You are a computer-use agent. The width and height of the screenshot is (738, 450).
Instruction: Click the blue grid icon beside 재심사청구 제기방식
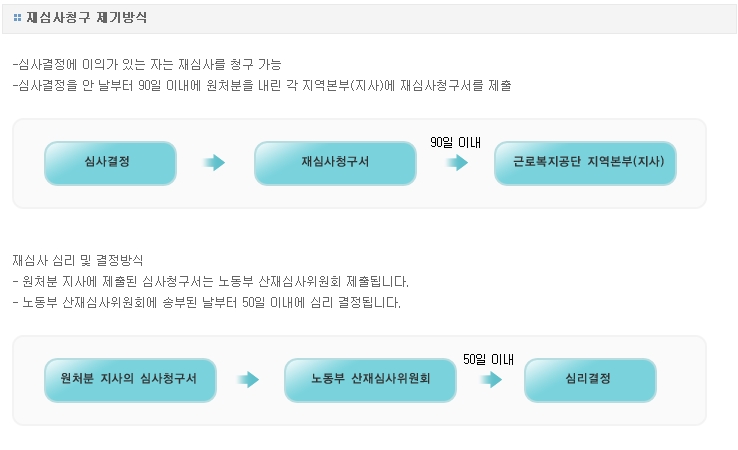(x=17, y=18)
